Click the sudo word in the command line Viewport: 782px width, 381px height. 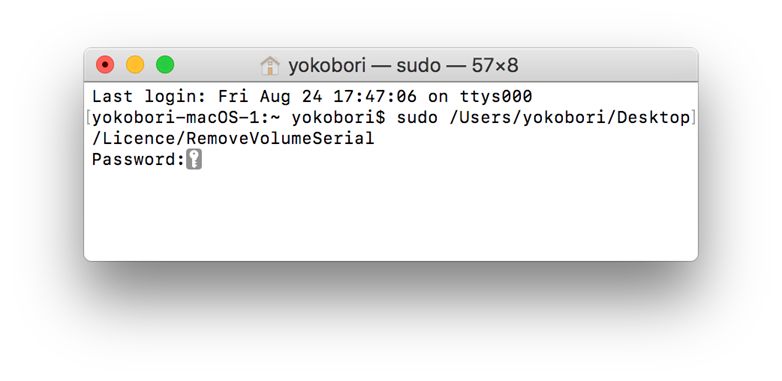point(417,118)
